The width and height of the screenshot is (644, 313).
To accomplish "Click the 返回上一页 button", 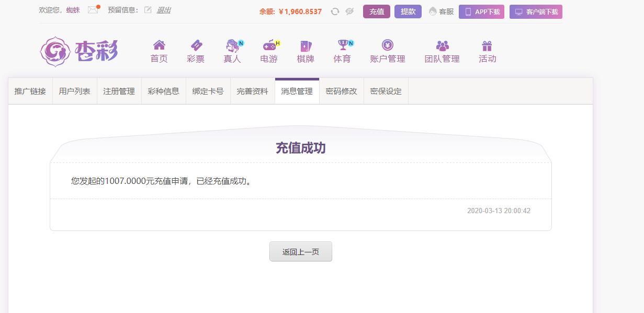I will (301, 251).
